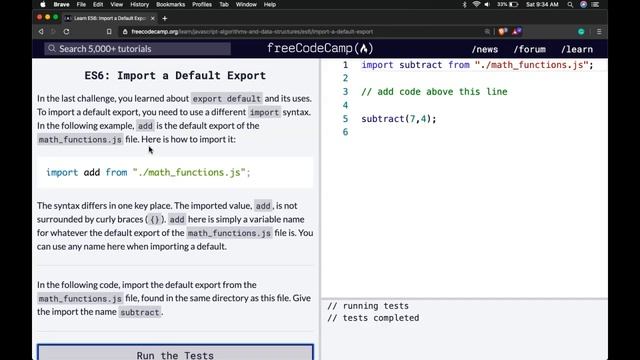
Task: Click line number 2 in editor
Action: point(346,78)
